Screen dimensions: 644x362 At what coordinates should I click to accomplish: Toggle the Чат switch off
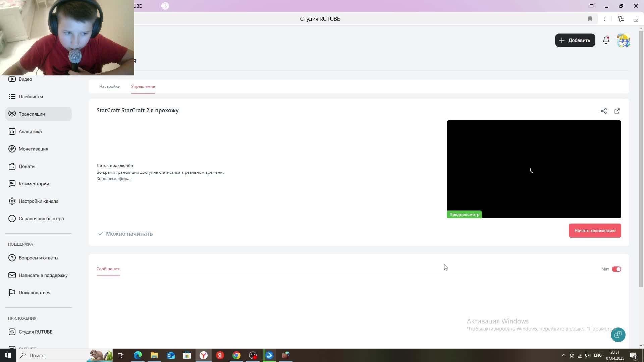616,269
